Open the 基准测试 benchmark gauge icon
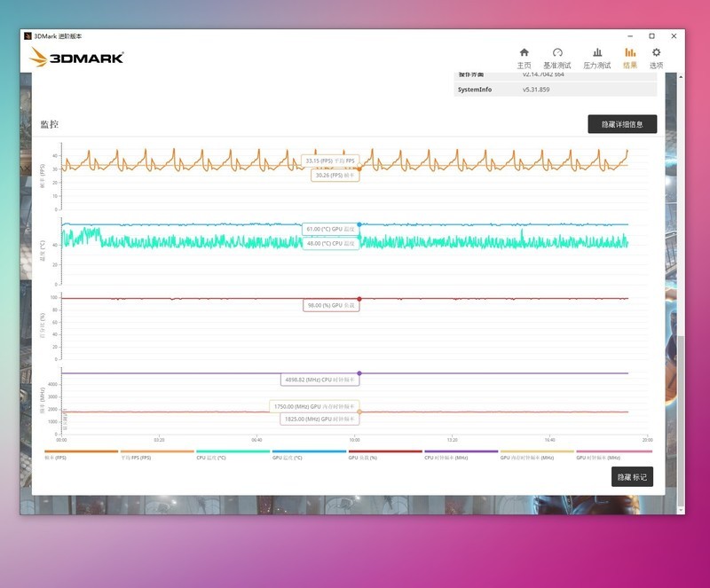 (557, 52)
